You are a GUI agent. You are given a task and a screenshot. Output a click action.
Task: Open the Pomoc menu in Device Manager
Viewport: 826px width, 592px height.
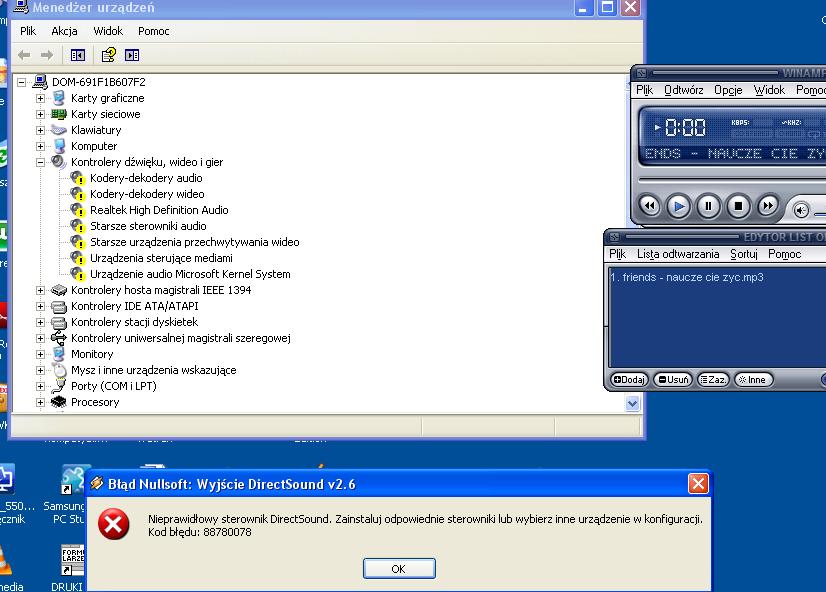click(x=154, y=31)
